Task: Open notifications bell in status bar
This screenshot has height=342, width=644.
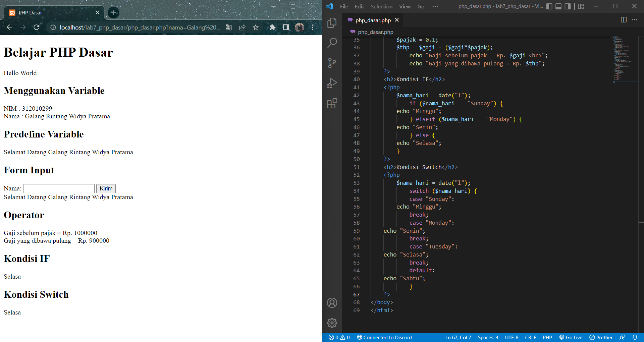Action: click(635, 337)
